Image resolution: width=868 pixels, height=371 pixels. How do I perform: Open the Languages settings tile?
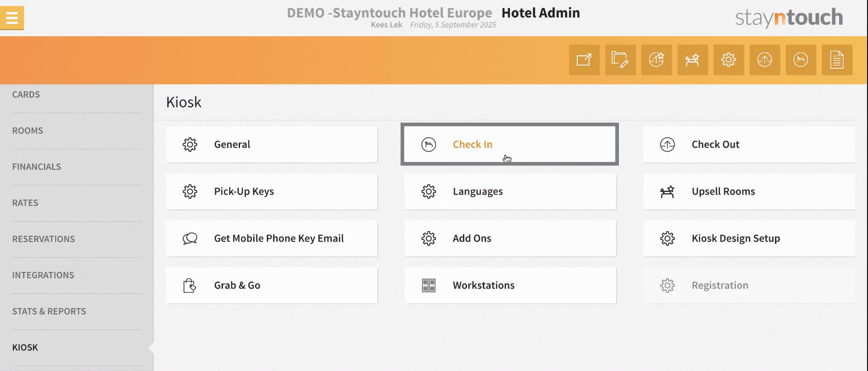510,191
